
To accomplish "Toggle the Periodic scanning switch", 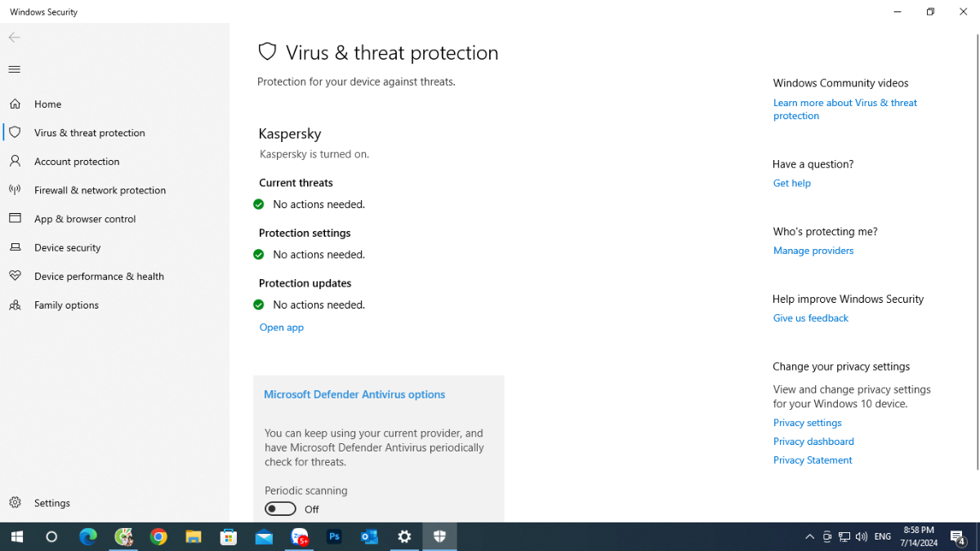I will point(280,509).
